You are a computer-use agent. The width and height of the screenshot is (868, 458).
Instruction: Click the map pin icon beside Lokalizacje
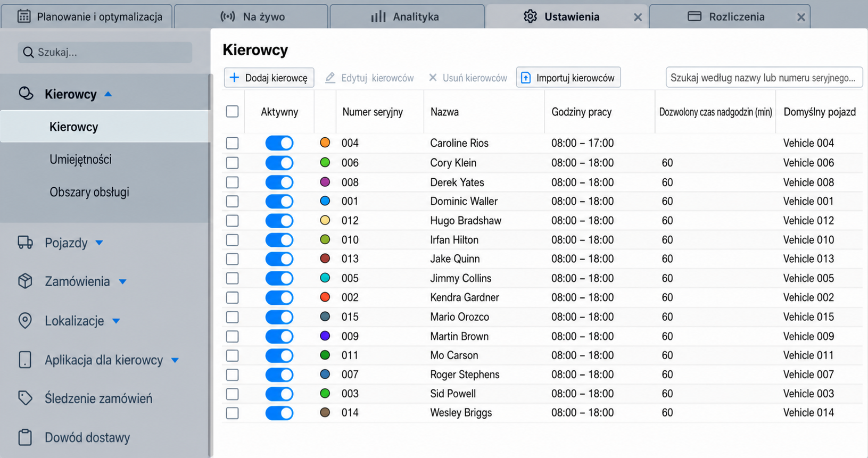(25, 320)
